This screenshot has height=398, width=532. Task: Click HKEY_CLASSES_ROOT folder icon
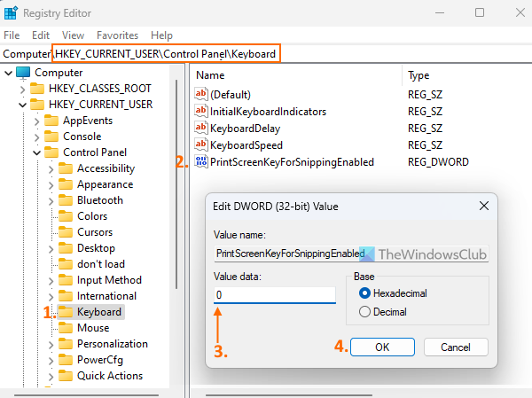(37, 89)
